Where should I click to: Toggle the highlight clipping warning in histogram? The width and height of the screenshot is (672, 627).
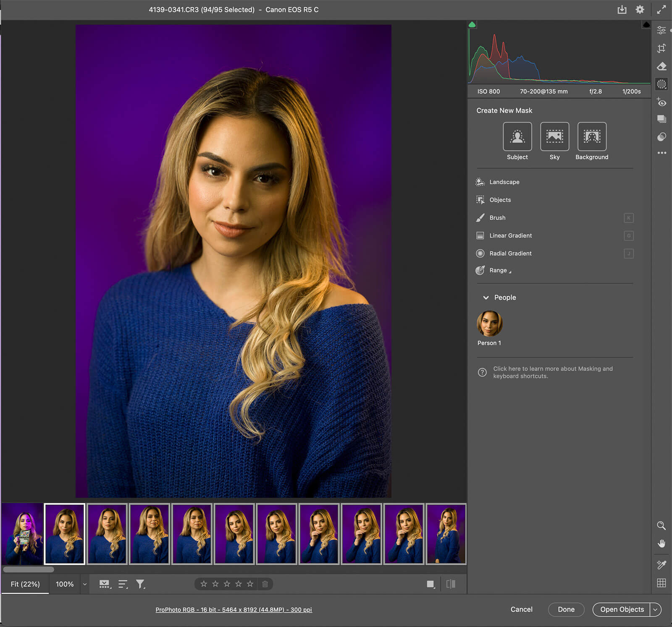click(646, 25)
